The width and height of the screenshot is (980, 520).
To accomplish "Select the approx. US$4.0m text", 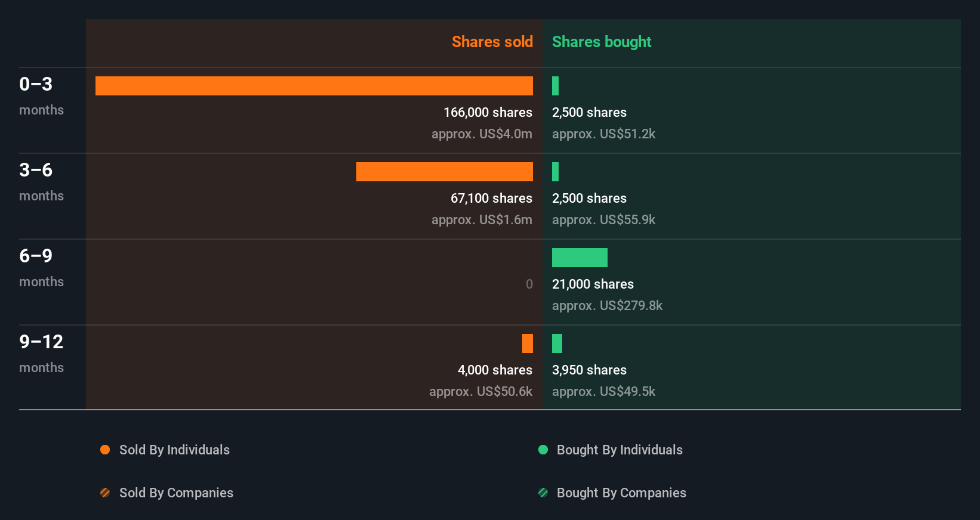I will [x=482, y=134].
